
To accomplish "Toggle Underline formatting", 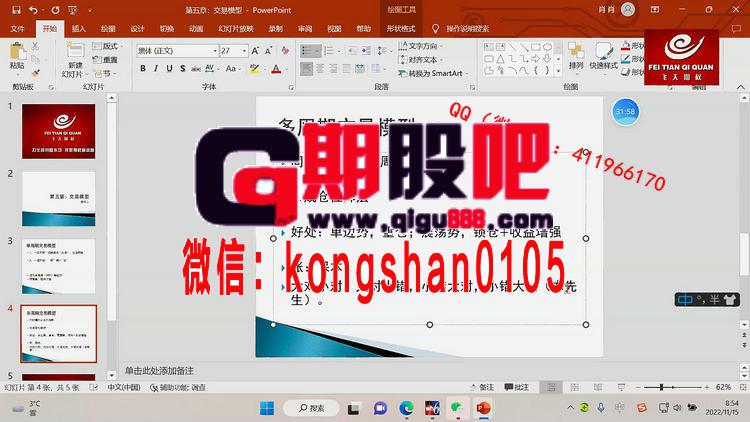I will click(x=169, y=69).
